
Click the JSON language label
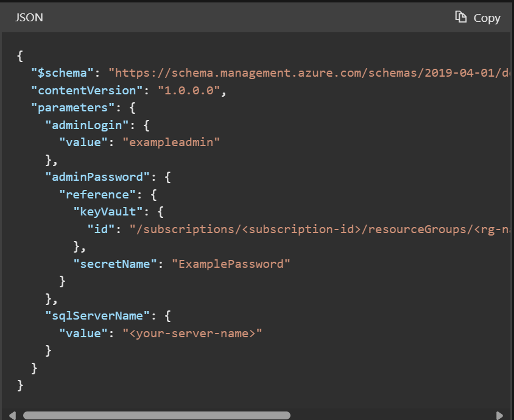29,17
